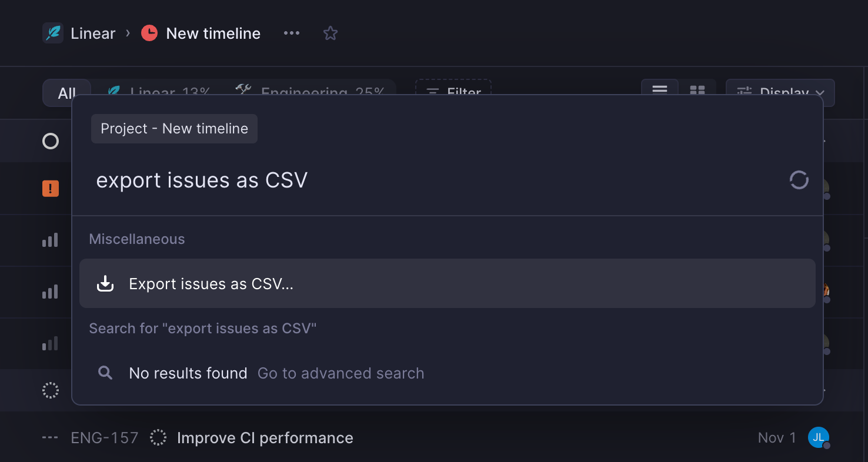Click the orange urgent priority icon
This screenshot has height=462, width=868.
(51, 188)
